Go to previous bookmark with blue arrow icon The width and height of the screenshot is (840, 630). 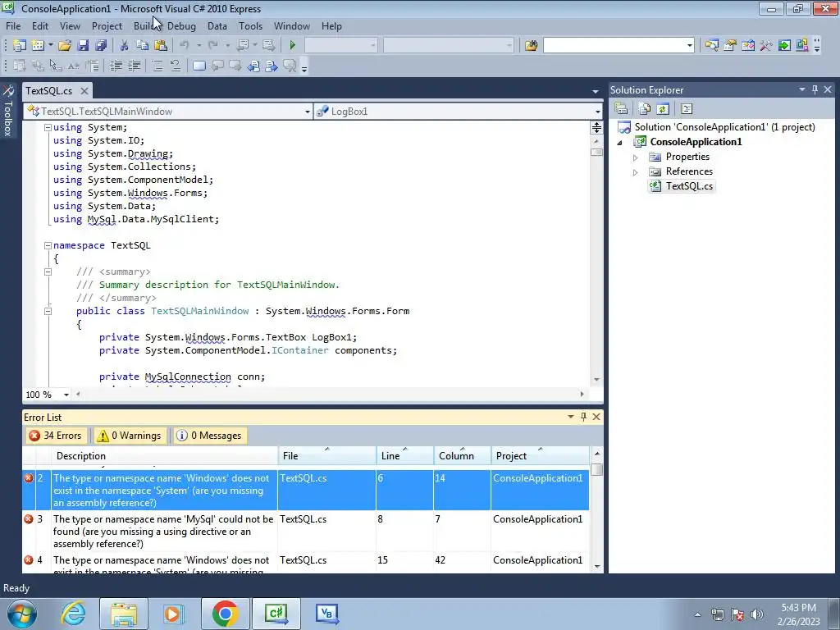tap(253, 66)
